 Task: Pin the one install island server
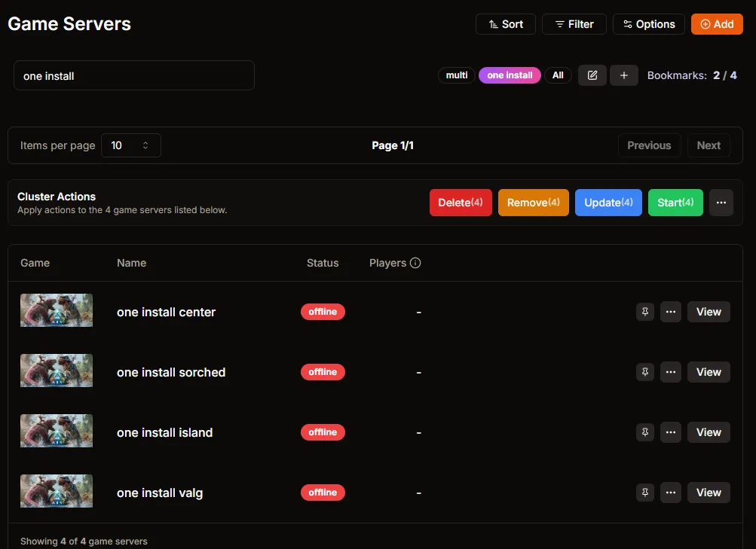644,432
